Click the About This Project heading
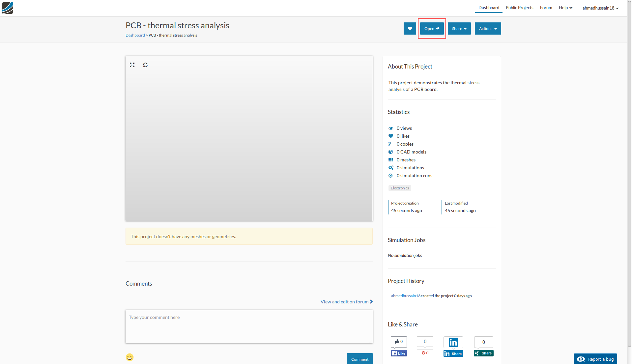Image resolution: width=632 pixels, height=364 pixels. [x=410, y=67]
